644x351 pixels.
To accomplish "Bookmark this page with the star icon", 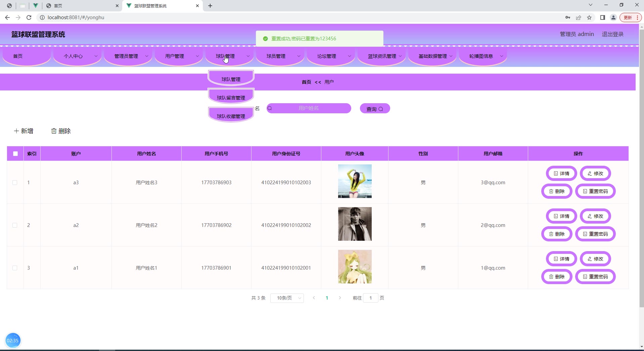I will pyautogui.click(x=589, y=17).
